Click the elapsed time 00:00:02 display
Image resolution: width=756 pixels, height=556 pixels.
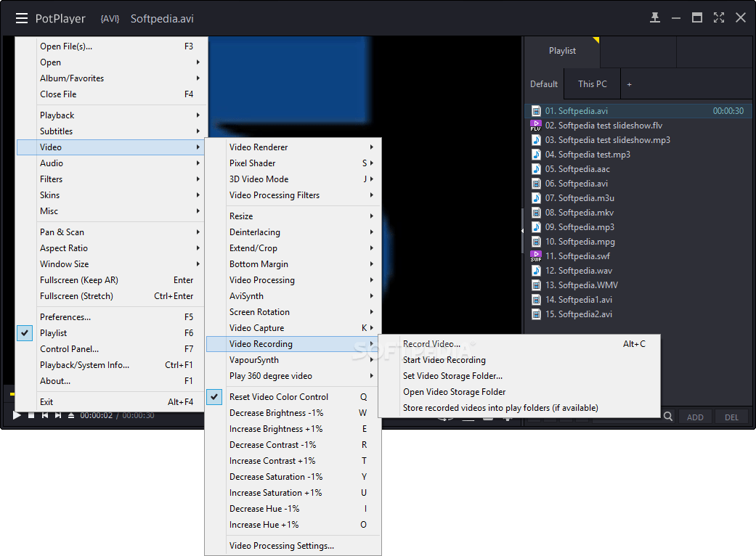pyautogui.click(x=97, y=415)
